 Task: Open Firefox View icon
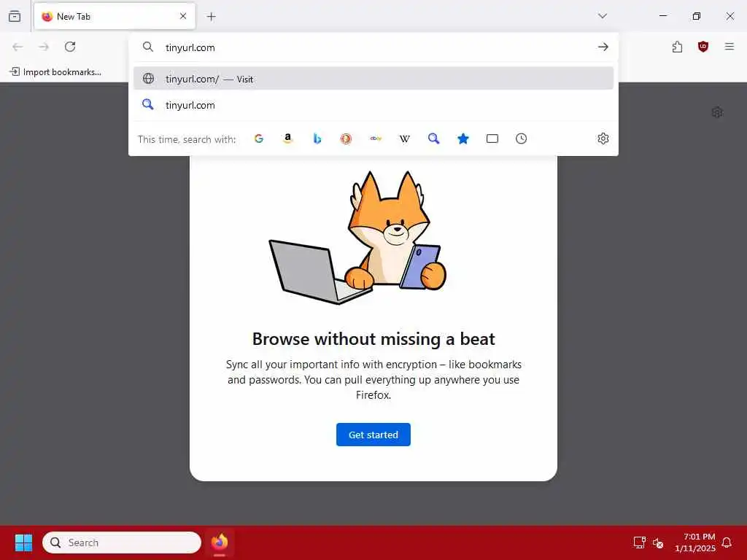point(15,16)
